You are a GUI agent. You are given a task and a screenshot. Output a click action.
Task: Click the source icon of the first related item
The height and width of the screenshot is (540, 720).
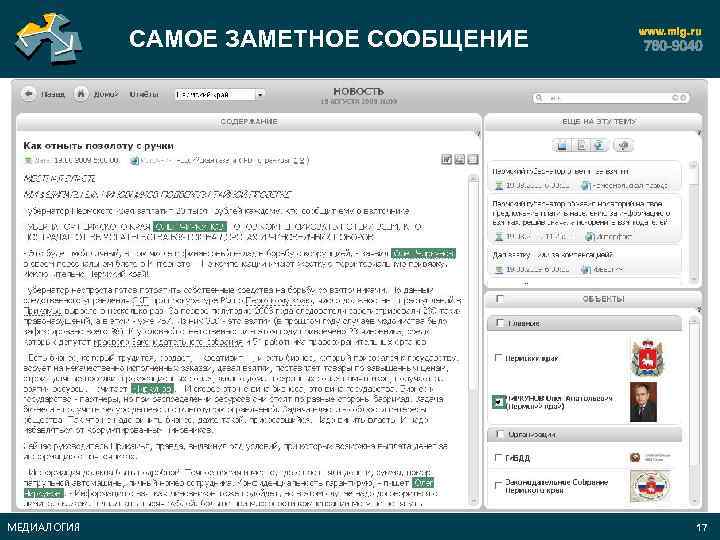tap(585, 185)
